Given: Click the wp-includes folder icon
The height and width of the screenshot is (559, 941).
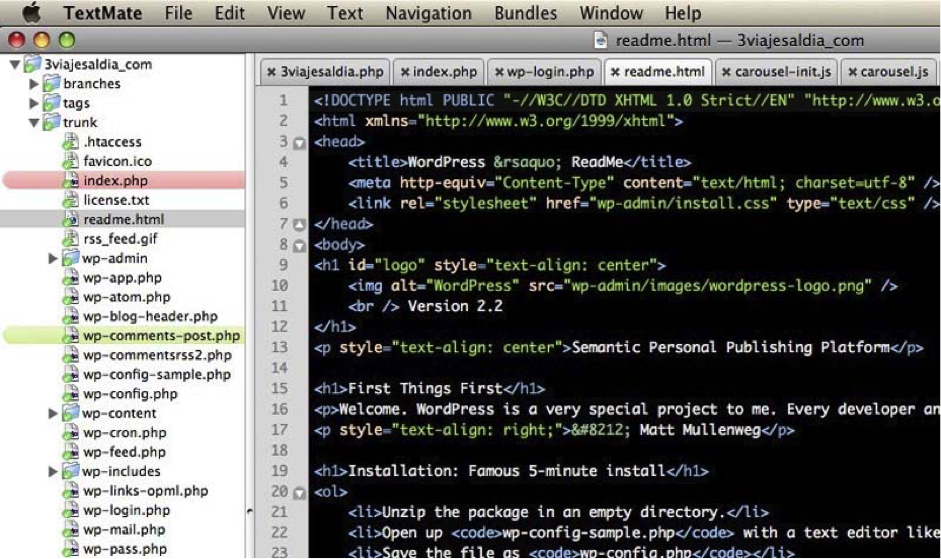Looking at the screenshot, I should click(x=71, y=471).
